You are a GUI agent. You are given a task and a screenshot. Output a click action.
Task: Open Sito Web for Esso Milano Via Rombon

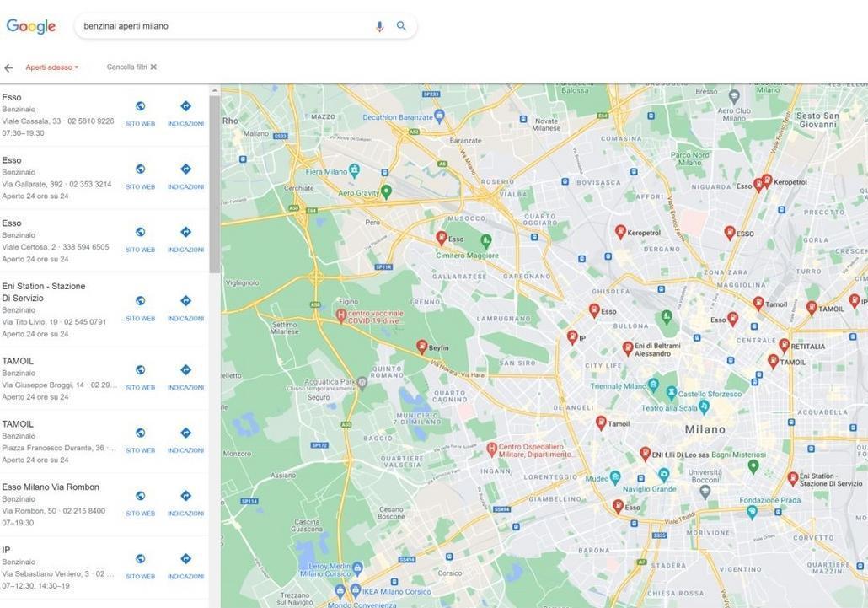pyautogui.click(x=141, y=504)
